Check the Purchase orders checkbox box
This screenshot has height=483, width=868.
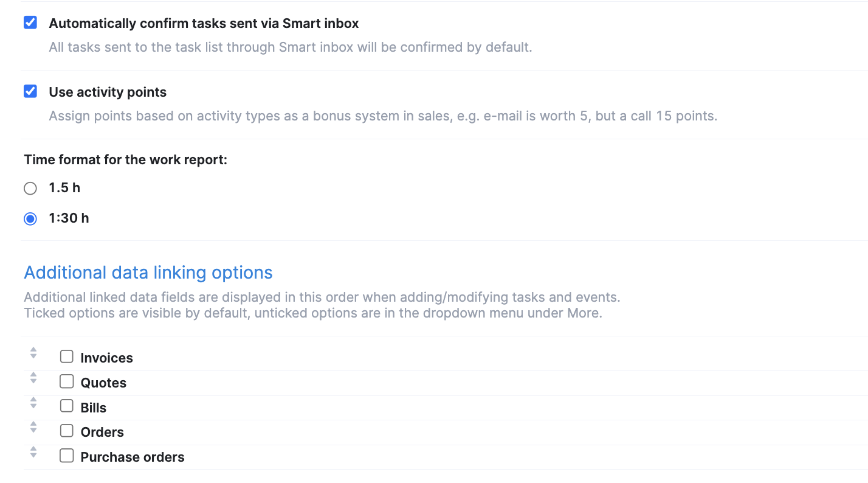(x=67, y=455)
